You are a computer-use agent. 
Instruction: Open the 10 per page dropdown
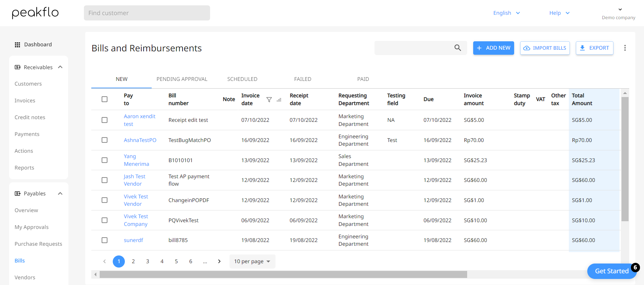point(252,262)
